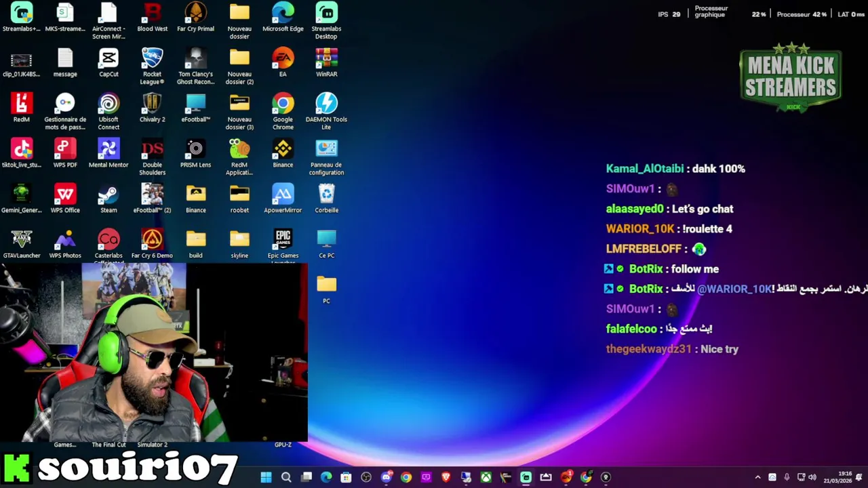The height and width of the screenshot is (488, 868).
Task: Select the message text file icon
Action: [65, 62]
